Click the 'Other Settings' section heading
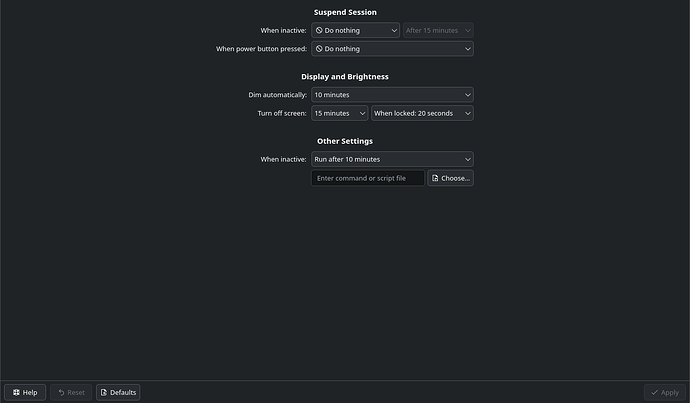The width and height of the screenshot is (690, 403). tap(345, 141)
